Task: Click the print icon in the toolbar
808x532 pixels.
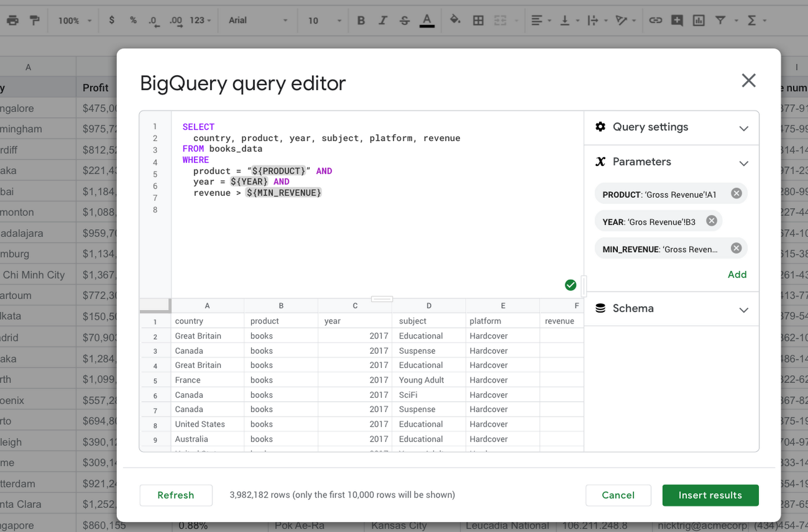Action: click(13, 20)
